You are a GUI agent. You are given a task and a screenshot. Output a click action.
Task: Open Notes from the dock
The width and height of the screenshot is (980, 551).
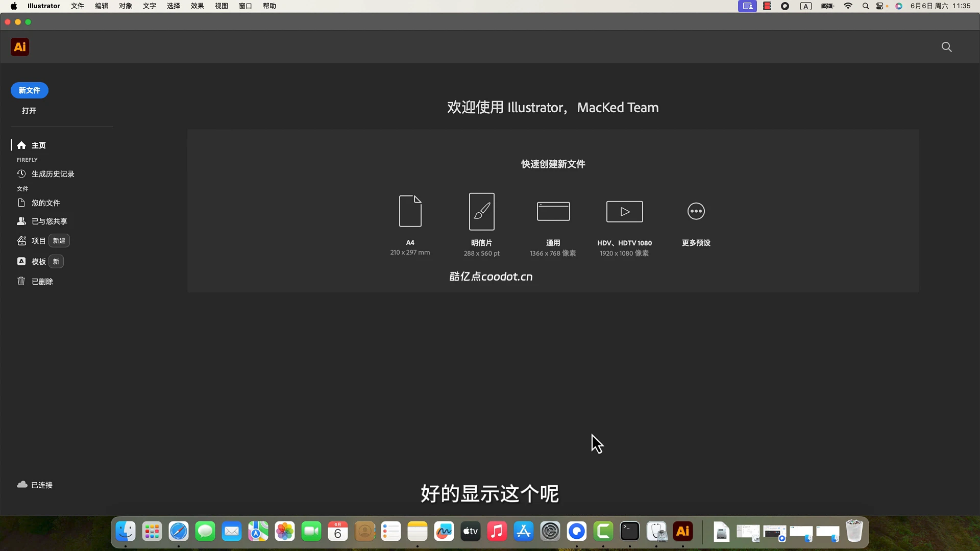pos(418,532)
